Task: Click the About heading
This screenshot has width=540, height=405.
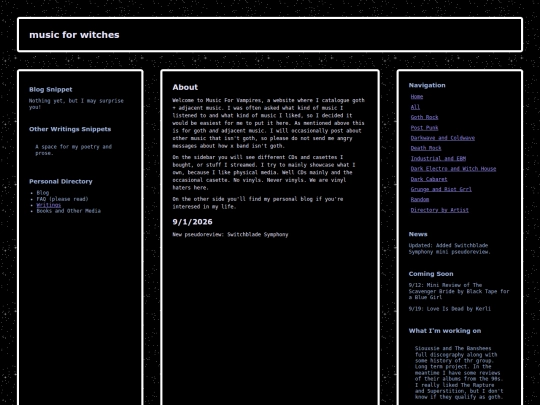Action: click(185, 87)
